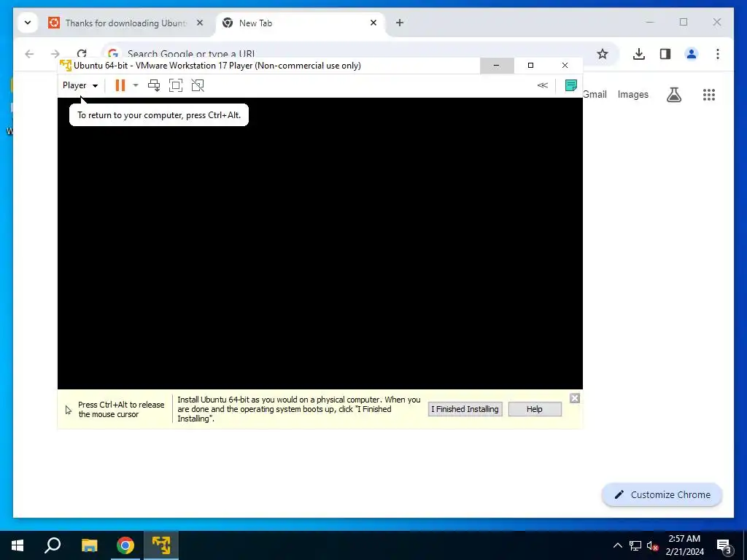Select VMware Player taskbar icon

click(x=161, y=545)
